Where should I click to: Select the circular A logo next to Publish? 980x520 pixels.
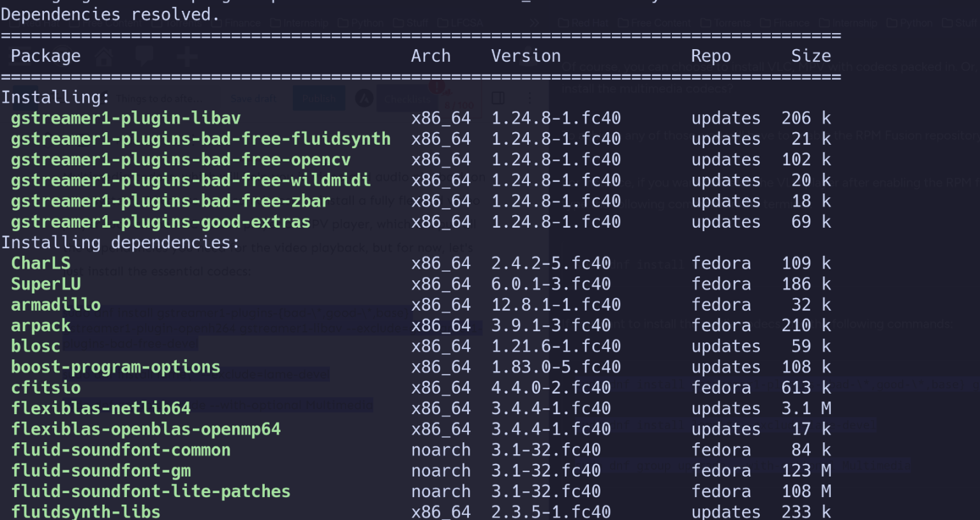tap(364, 98)
